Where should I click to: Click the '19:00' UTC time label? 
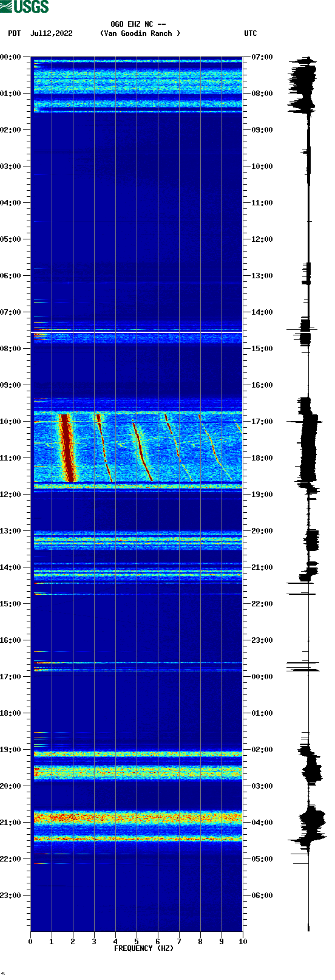tap(262, 495)
